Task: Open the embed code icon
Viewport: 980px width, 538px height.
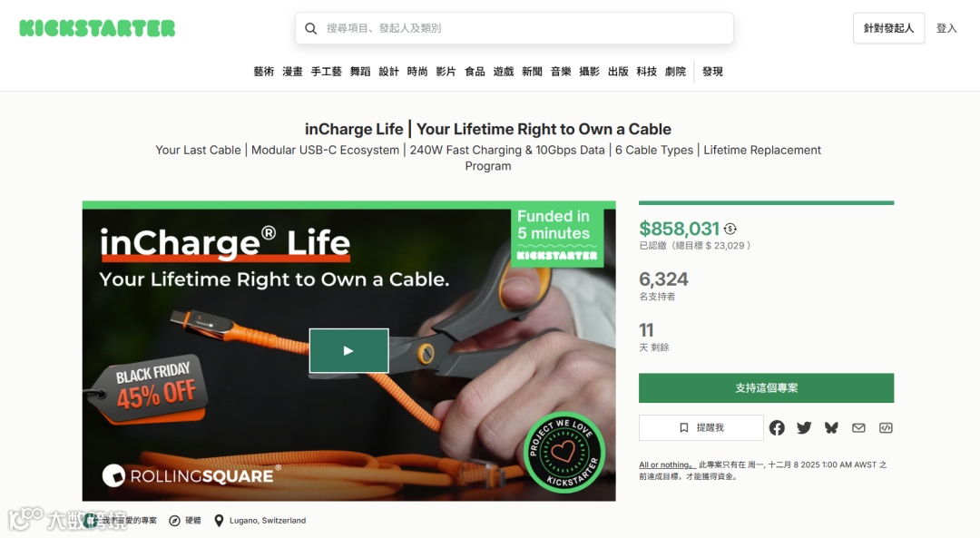Action: (x=886, y=428)
